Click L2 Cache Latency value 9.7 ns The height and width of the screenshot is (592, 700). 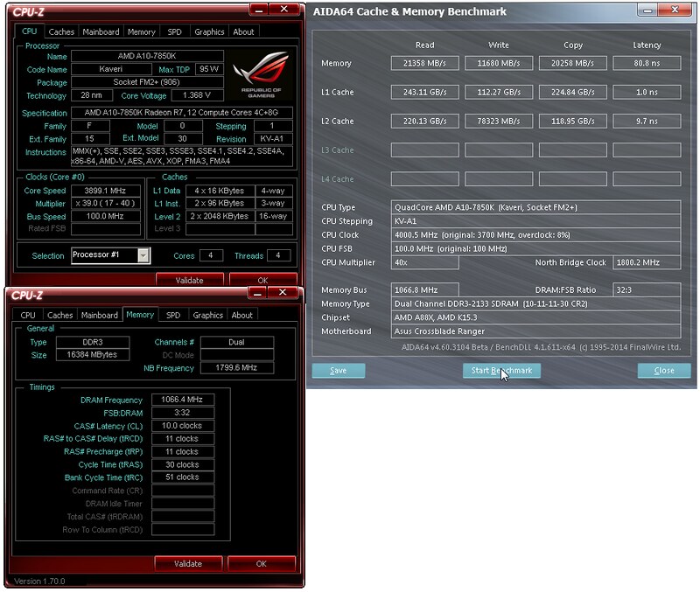pyautogui.click(x=647, y=121)
